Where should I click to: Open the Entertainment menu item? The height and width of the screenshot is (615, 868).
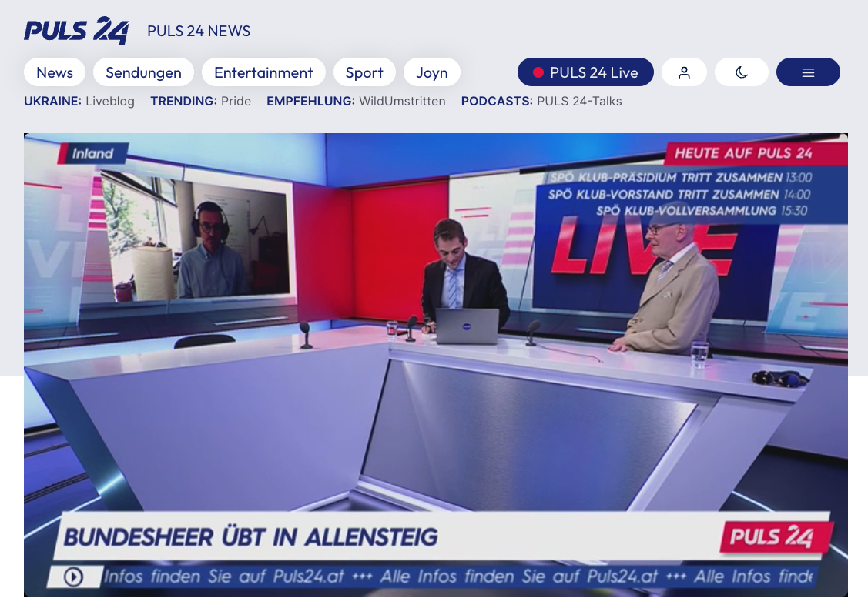[263, 72]
